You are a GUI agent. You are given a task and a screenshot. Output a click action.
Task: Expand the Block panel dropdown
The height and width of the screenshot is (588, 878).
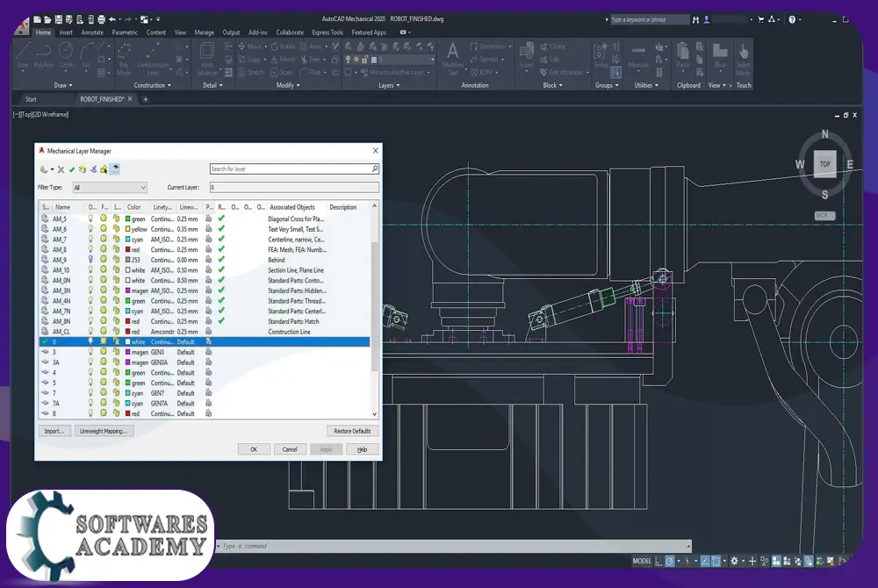tap(552, 86)
